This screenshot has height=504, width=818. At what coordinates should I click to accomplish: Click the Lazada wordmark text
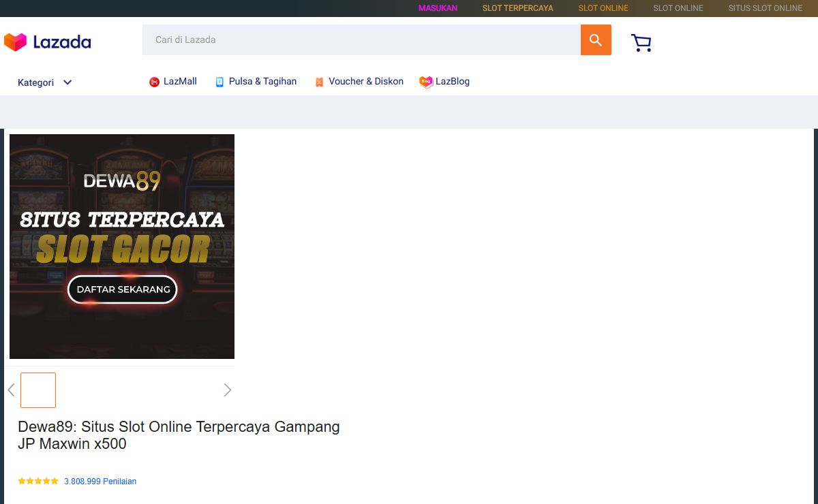point(62,42)
